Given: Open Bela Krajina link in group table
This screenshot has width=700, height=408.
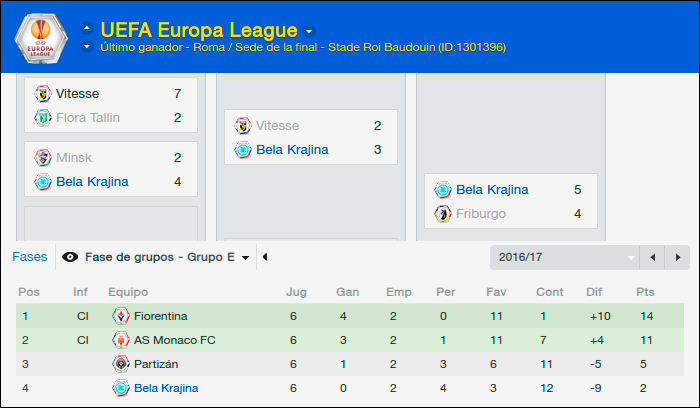Looking at the screenshot, I should (166, 388).
